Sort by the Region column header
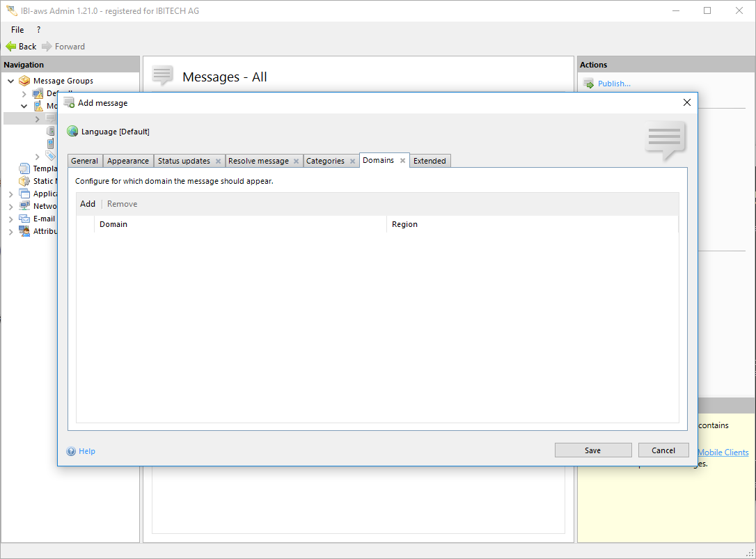 404,224
